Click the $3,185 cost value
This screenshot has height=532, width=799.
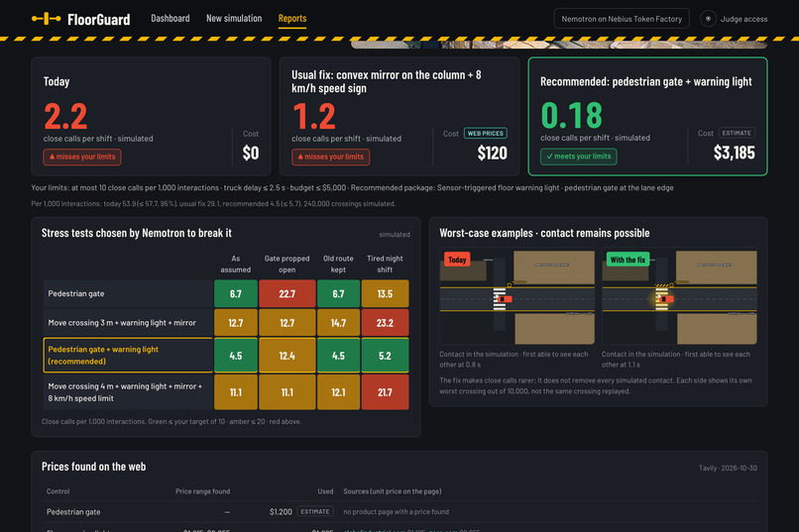(x=735, y=153)
